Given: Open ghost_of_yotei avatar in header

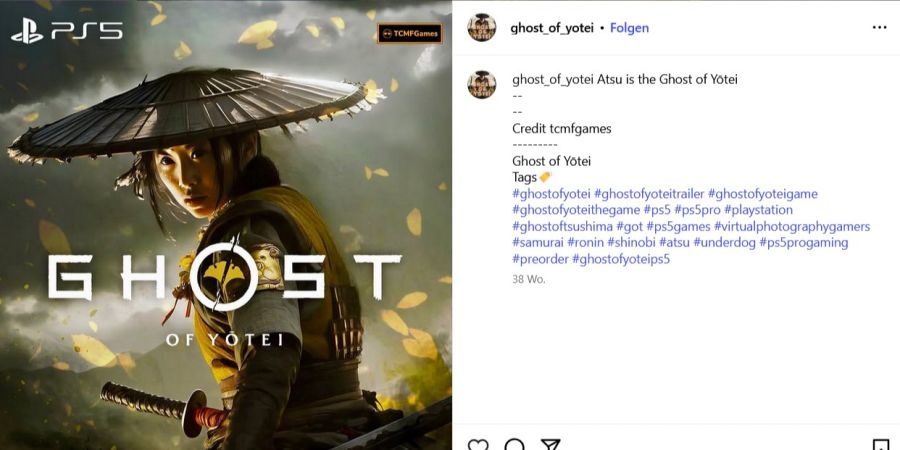Looking at the screenshot, I should (482, 28).
